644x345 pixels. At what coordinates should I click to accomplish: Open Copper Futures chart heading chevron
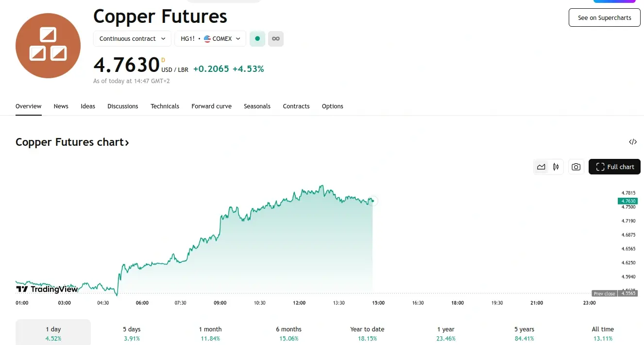tap(127, 142)
